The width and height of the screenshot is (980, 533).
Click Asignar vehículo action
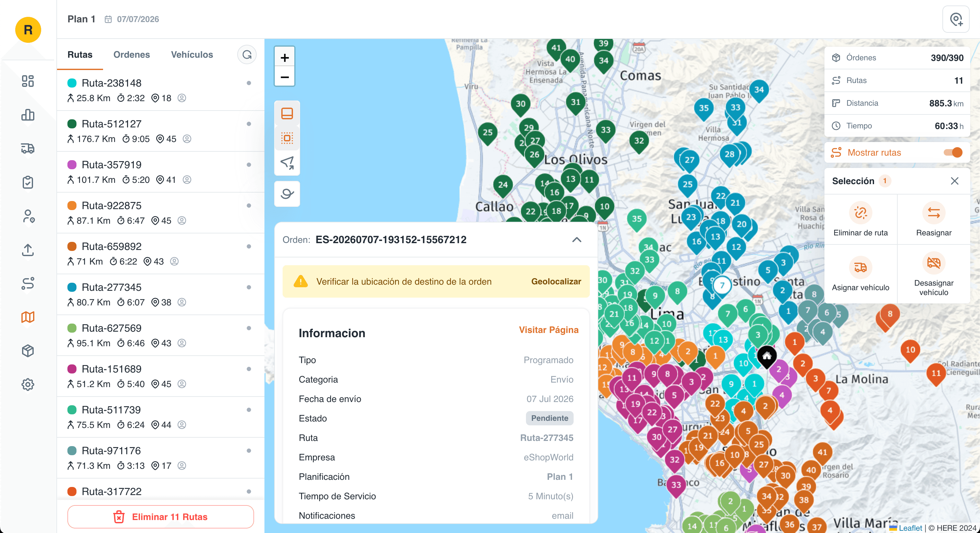(x=860, y=274)
